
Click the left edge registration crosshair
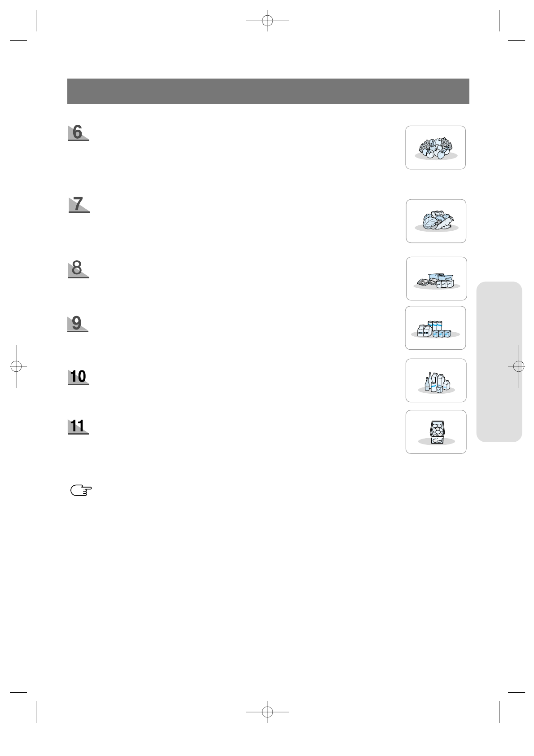tap(16, 366)
